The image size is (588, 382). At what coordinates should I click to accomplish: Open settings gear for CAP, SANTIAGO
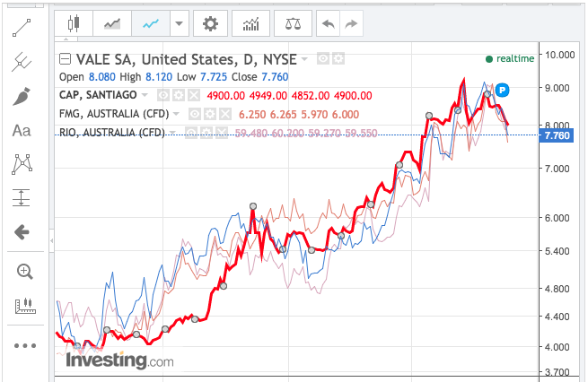[x=179, y=95]
